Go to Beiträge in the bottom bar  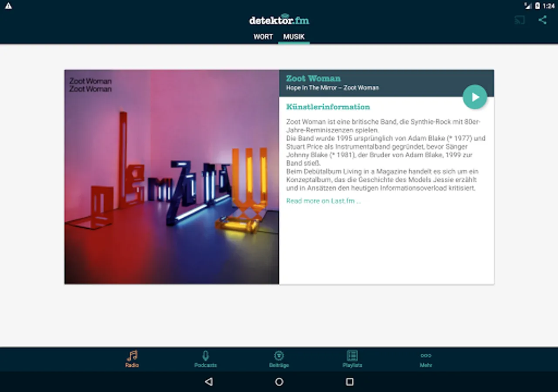[279, 359]
